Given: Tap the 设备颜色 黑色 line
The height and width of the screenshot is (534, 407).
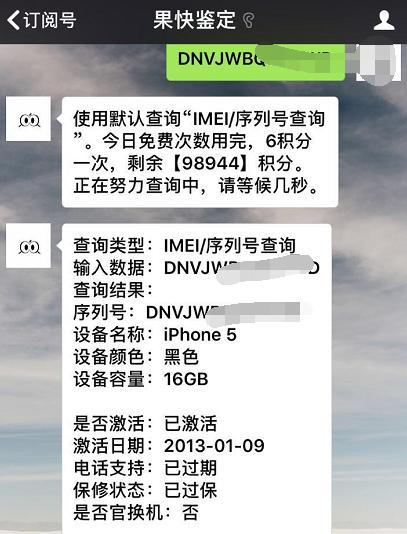Looking at the screenshot, I should (x=136, y=357).
